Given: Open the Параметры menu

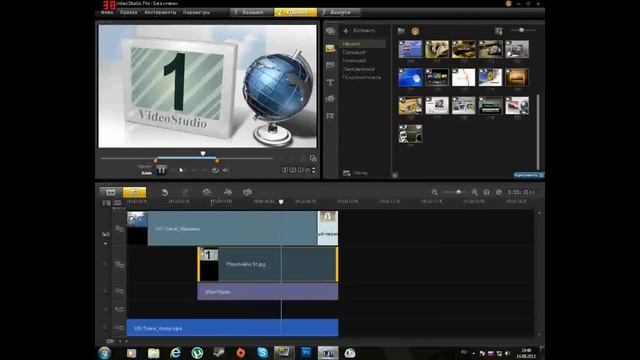Looking at the screenshot, I should (x=196, y=12).
